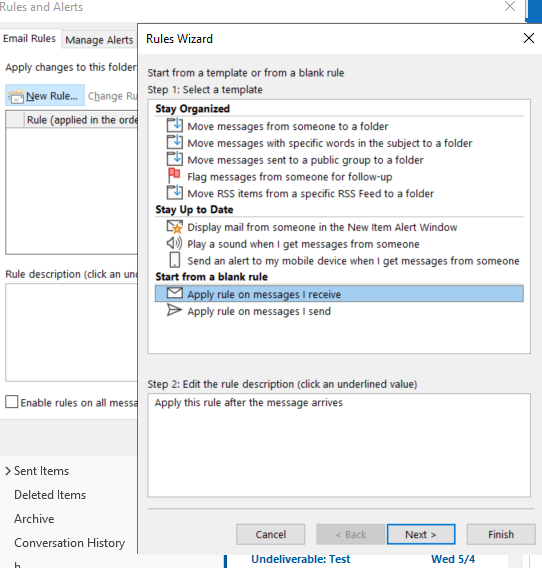
Task: Click the Cancel button in the Rules Wizard
Action: pyautogui.click(x=270, y=534)
